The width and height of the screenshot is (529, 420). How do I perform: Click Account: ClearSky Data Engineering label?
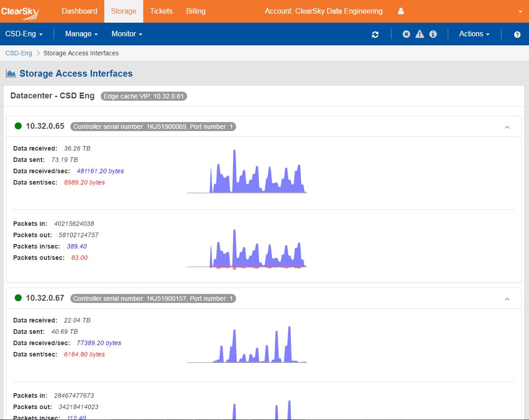[324, 11]
